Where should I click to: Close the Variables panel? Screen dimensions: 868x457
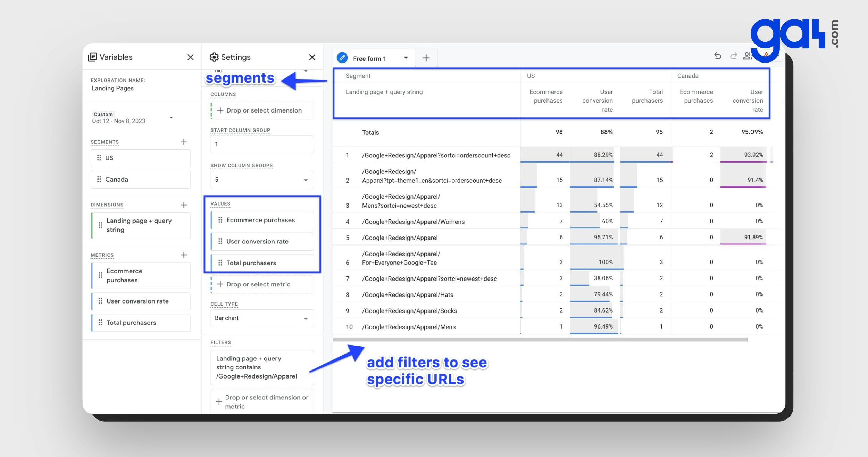190,57
